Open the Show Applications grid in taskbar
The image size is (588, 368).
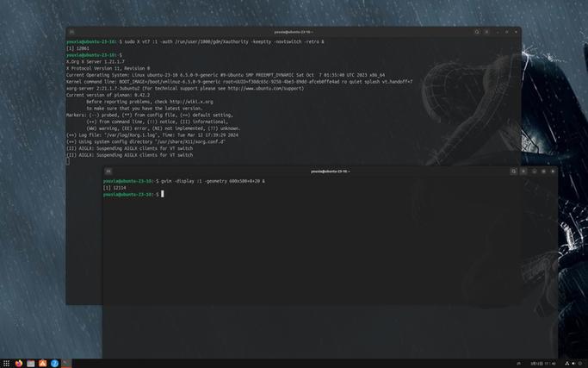click(x=6, y=363)
